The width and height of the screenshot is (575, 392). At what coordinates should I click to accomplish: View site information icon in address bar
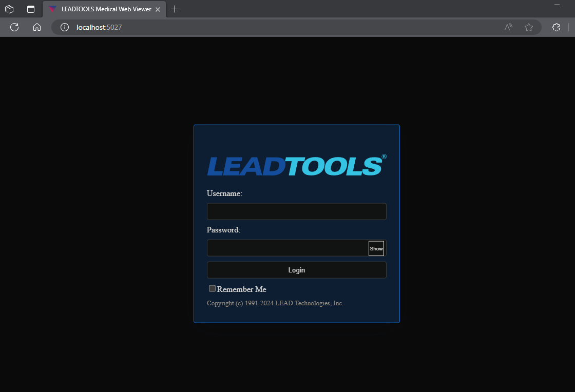(x=65, y=27)
